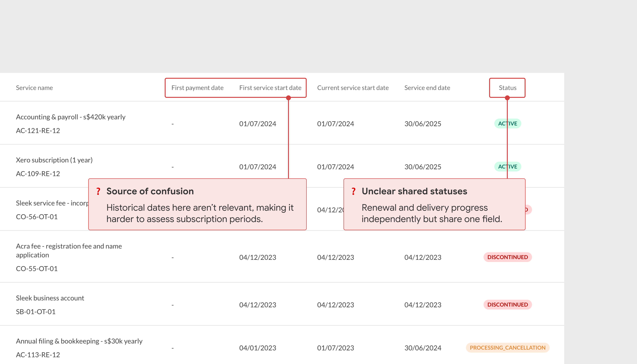This screenshot has height=364, width=637.
Task: Click service code AC-121-RE-12
Action: [x=38, y=130]
